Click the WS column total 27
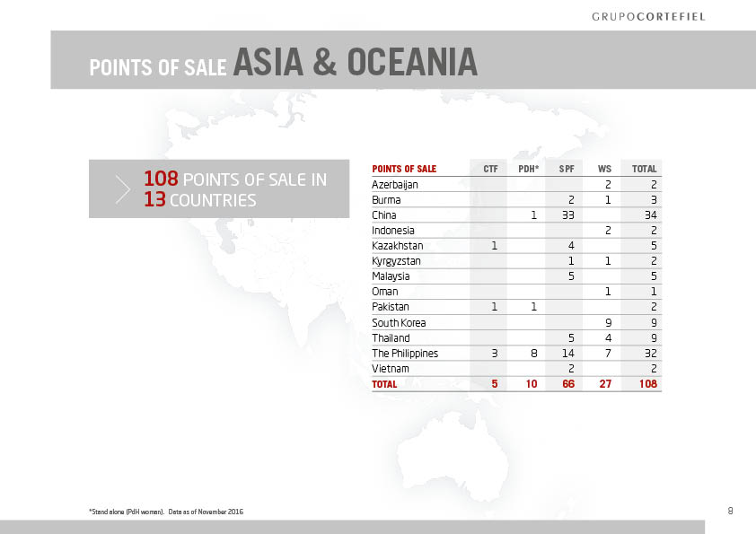This screenshot has width=756, height=534. point(605,384)
